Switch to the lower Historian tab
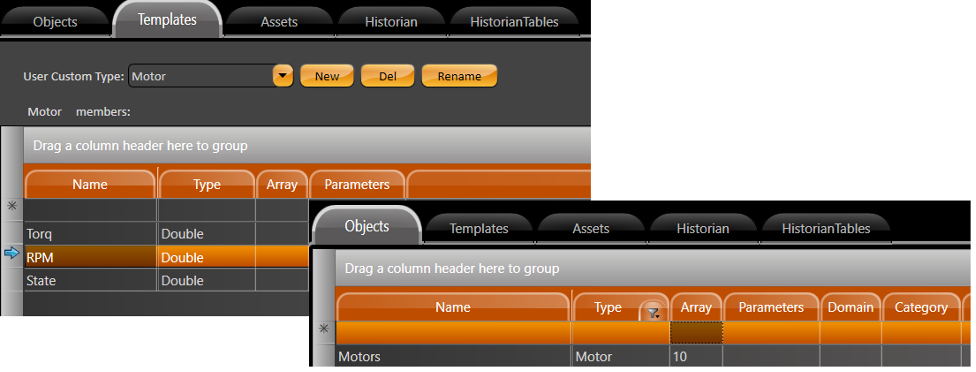This screenshot has height=372, width=976. click(x=703, y=228)
